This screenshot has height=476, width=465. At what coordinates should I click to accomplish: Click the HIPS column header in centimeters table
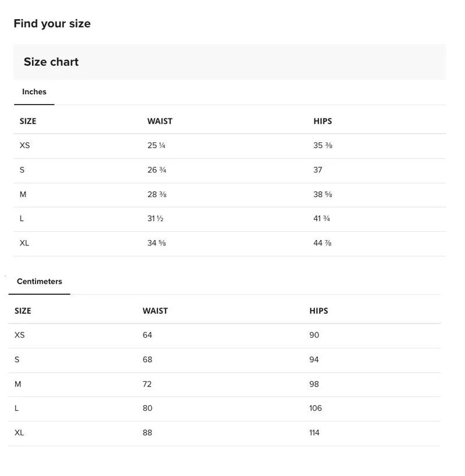319,311
